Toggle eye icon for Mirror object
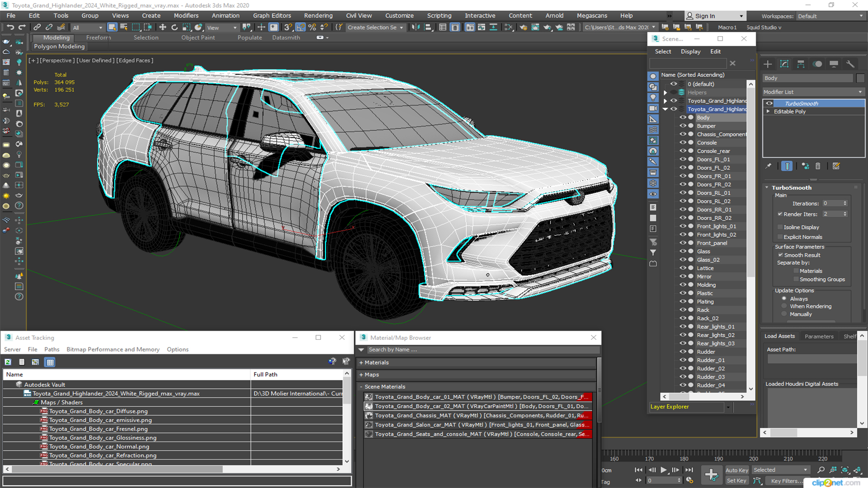The image size is (868, 488). 683,277
